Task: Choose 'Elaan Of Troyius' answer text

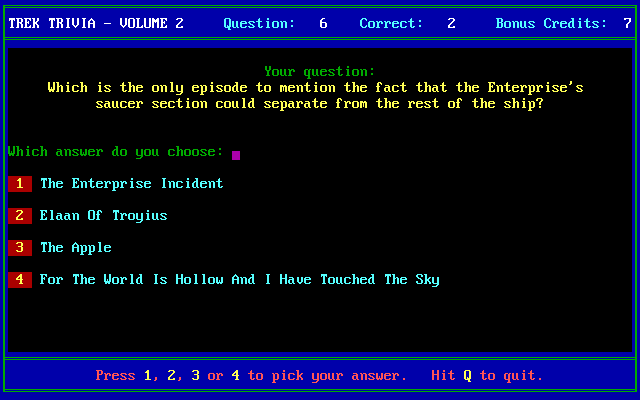Action: [x=104, y=216]
